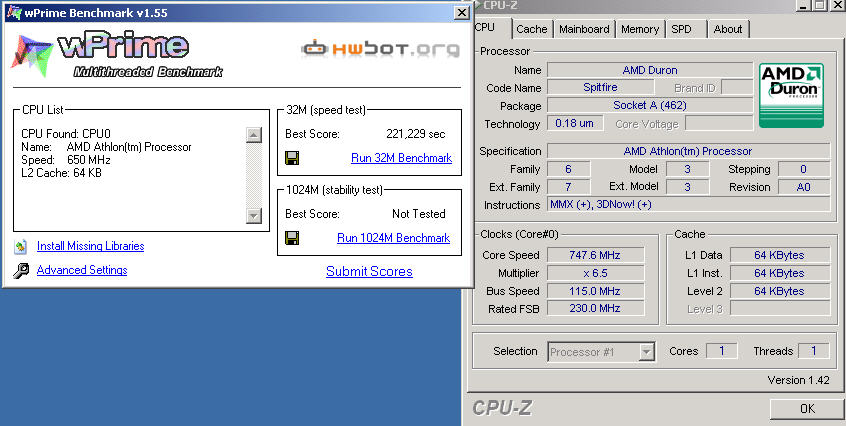The height and width of the screenshot is (426, 846).
Task: Click the AMD Duron Name field
Action: click(x=650, y=70)
